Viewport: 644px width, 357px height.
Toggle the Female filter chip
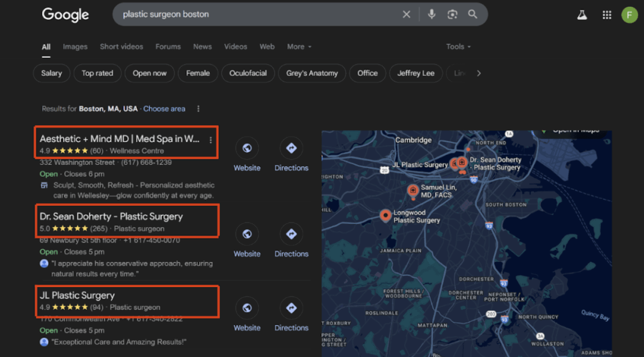[198, 73]
